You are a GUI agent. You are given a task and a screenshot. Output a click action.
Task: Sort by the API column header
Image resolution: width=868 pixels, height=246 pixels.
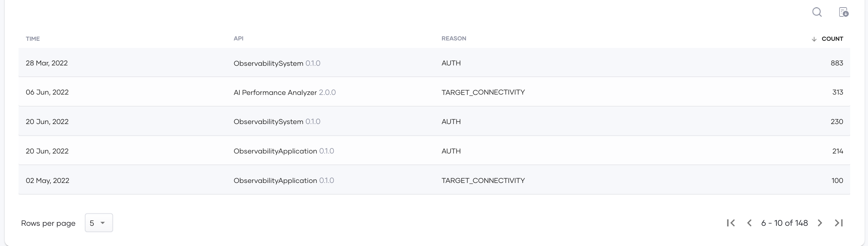(238, 38)
